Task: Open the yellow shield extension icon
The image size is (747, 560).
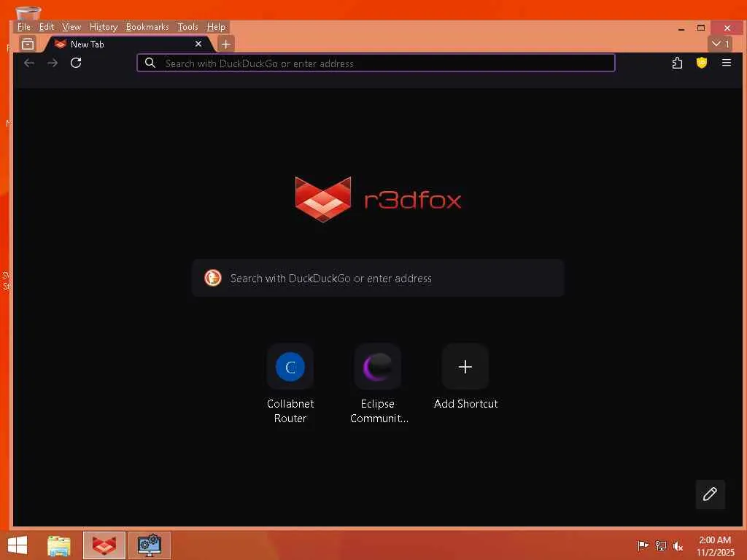Action: (701, 63)
